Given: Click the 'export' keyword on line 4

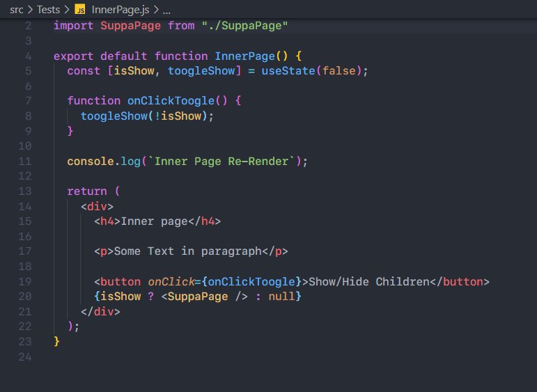Looking at the screenshot, I should 73,56.
